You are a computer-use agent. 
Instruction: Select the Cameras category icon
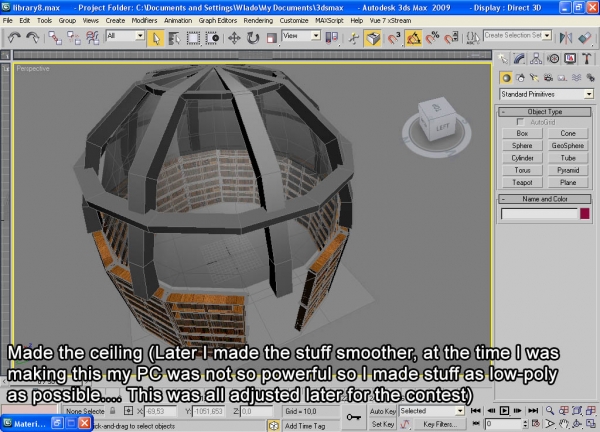coord(548,78)
